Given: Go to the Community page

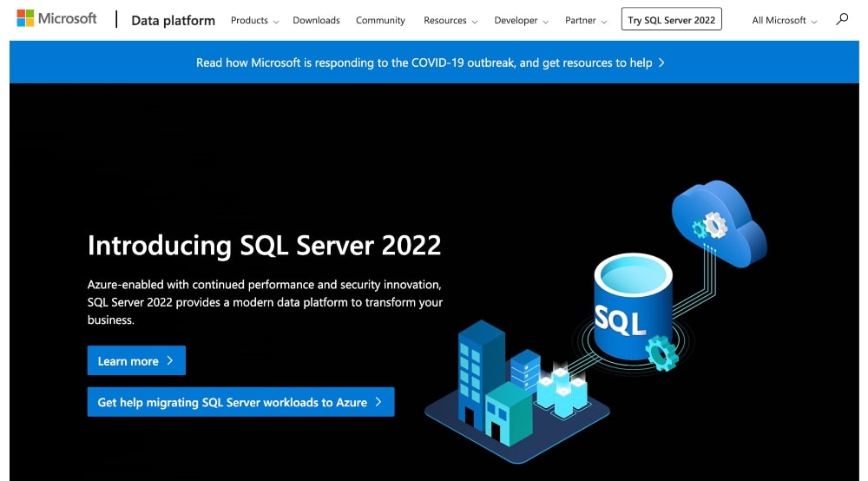Looking at the screenshot, I should pos(380,21).
